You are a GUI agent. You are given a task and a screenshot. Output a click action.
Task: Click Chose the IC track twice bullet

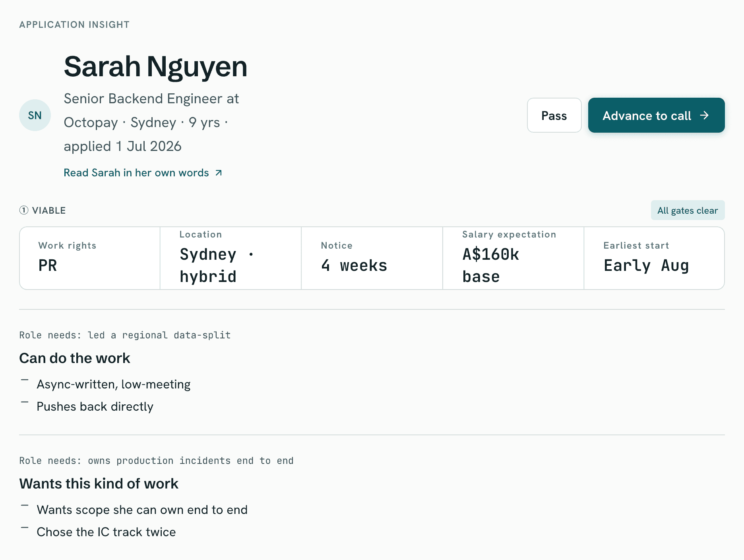[106, 532]
